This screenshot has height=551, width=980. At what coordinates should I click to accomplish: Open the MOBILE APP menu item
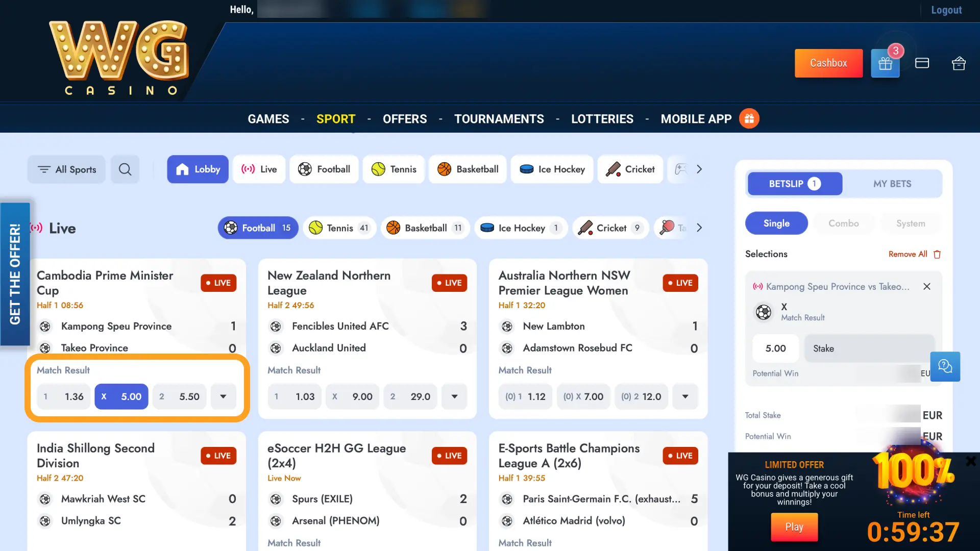(x=696, y=119)
